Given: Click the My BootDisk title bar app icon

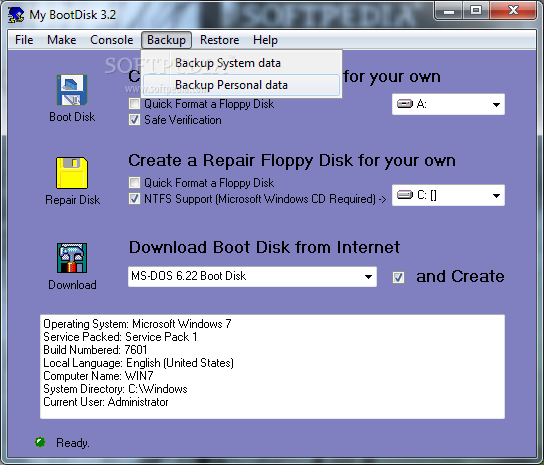Looking at the screenshot, I should pyautogui.click(x=16, y=15).
